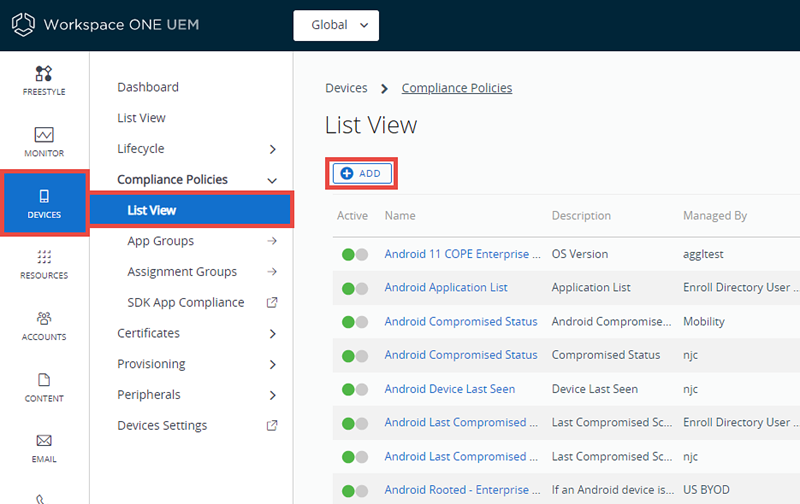
Task: Open the top-level List View menu item
Action: 141,118
